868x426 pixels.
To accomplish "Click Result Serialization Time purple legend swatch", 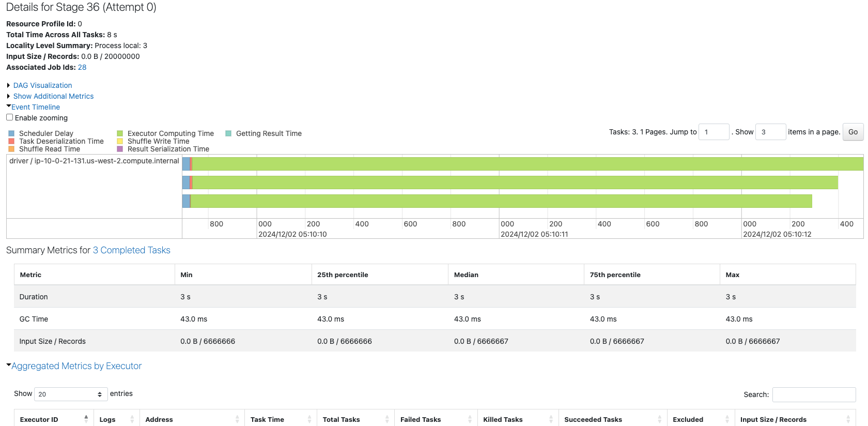I will tap(120, 149).
